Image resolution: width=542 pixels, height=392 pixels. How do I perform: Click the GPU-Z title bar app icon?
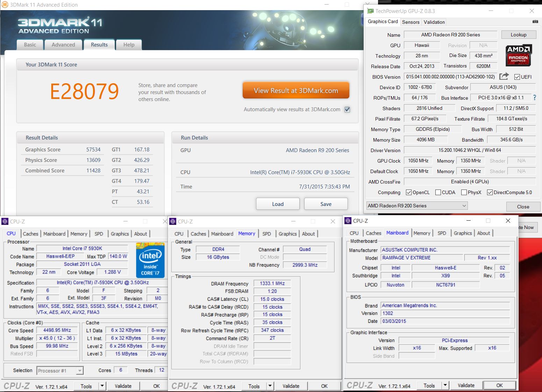370,11
